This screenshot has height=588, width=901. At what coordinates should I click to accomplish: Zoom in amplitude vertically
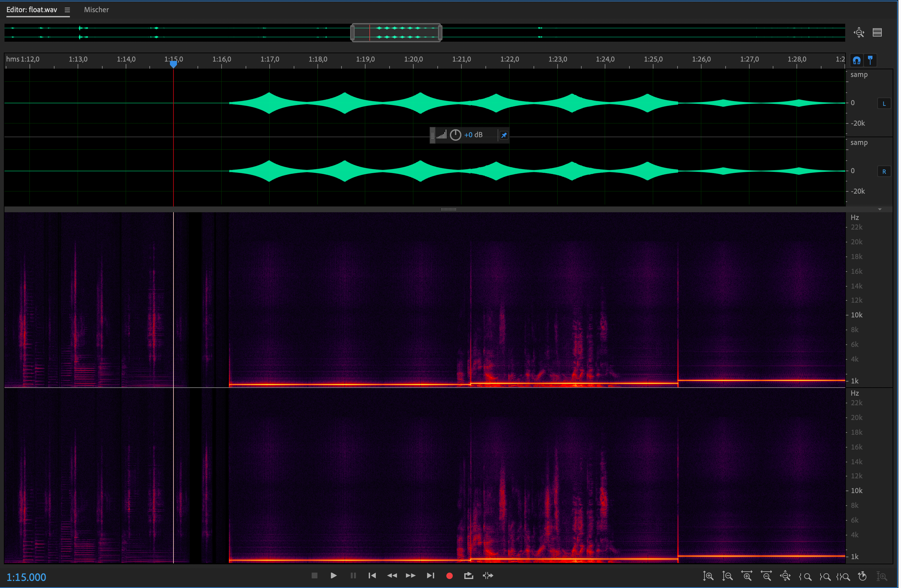coord(708,576)
